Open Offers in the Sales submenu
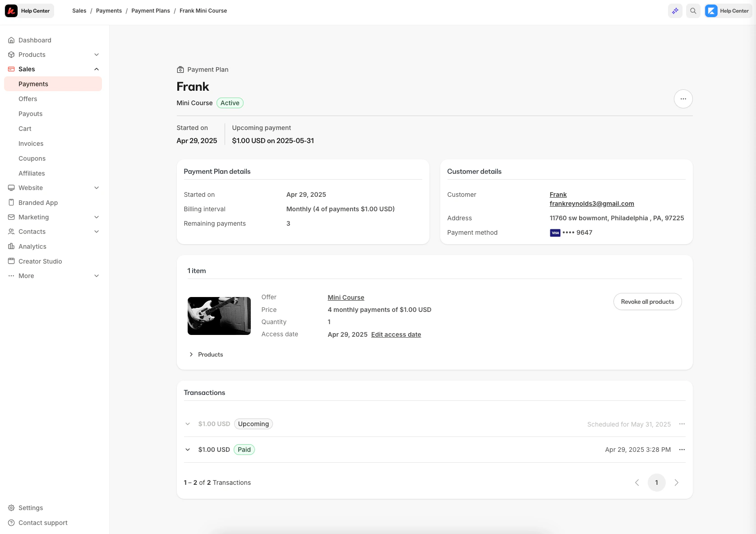This screenshot has height=534, width=756. pyautogui.click(x=28, y=99)
